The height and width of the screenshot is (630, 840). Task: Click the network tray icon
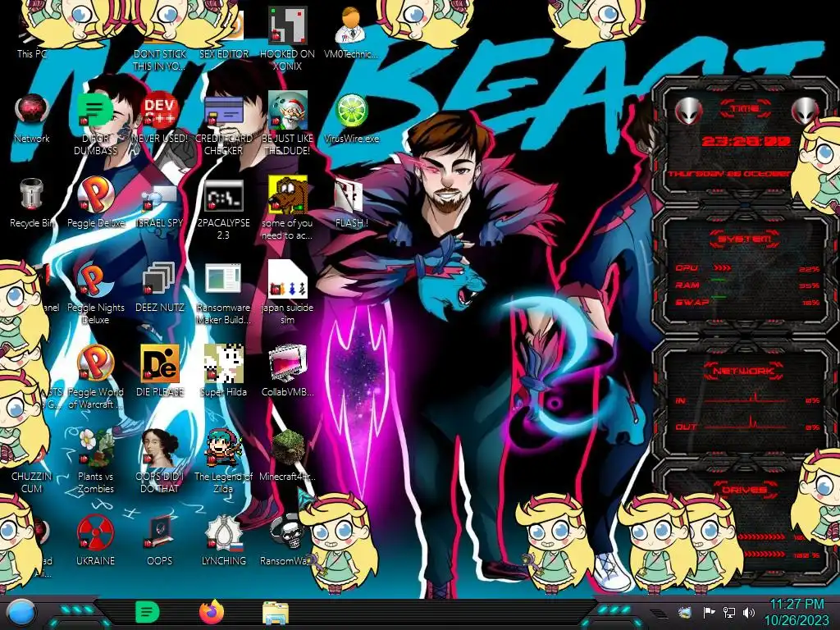click(728, 612)
